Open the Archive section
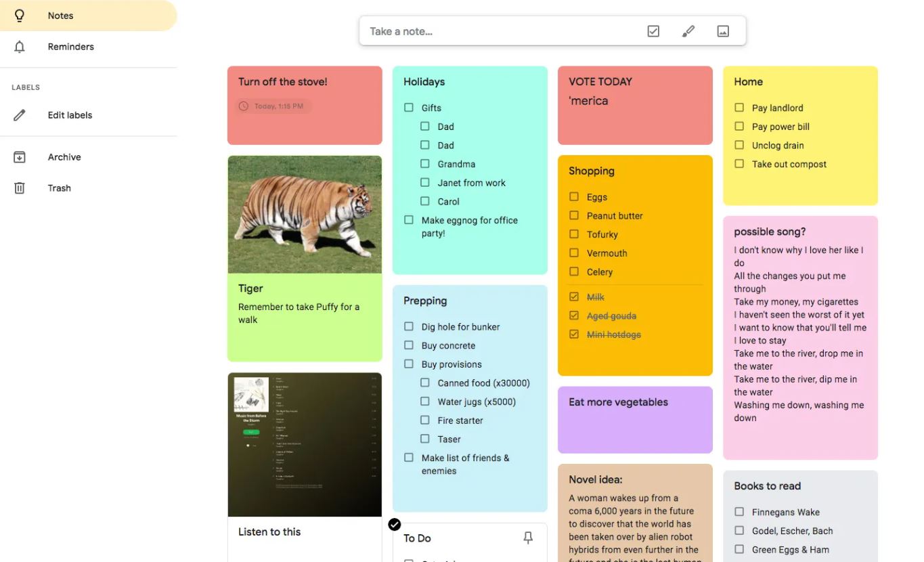The image size is (924, 562). [x=64, y=157]
